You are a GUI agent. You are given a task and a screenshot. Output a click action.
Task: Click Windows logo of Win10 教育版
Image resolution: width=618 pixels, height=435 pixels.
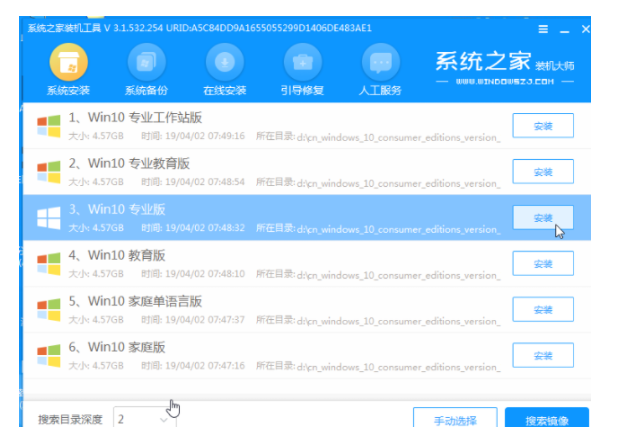[49, 264]
